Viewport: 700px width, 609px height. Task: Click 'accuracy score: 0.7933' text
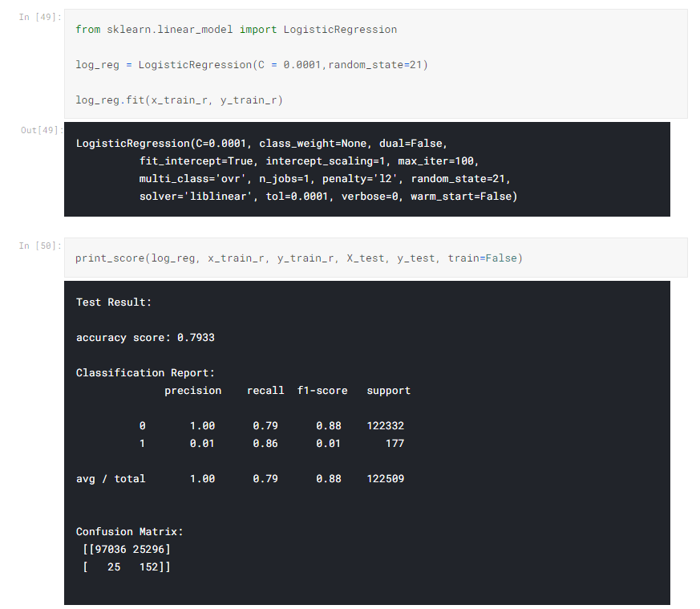tap(145, 338)
